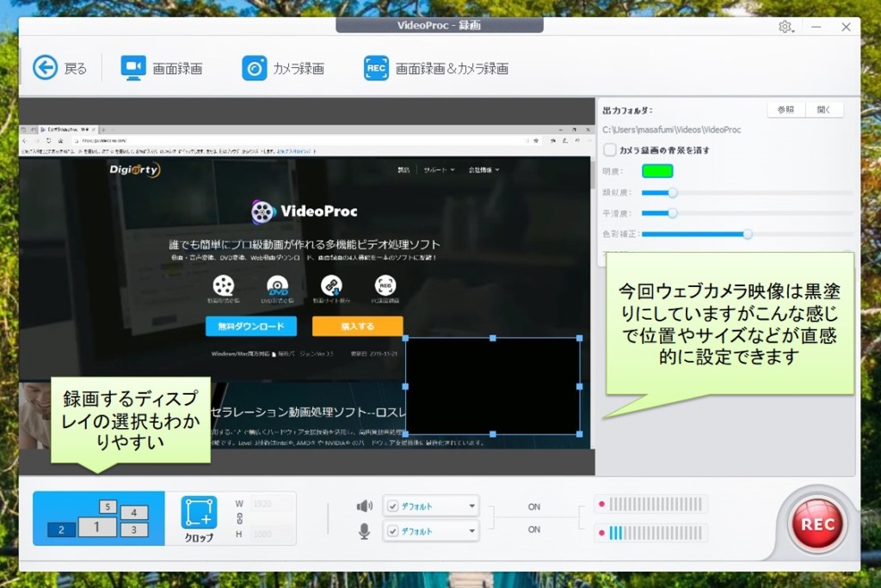Select display 3 in monitor selector

click(133, 529)
